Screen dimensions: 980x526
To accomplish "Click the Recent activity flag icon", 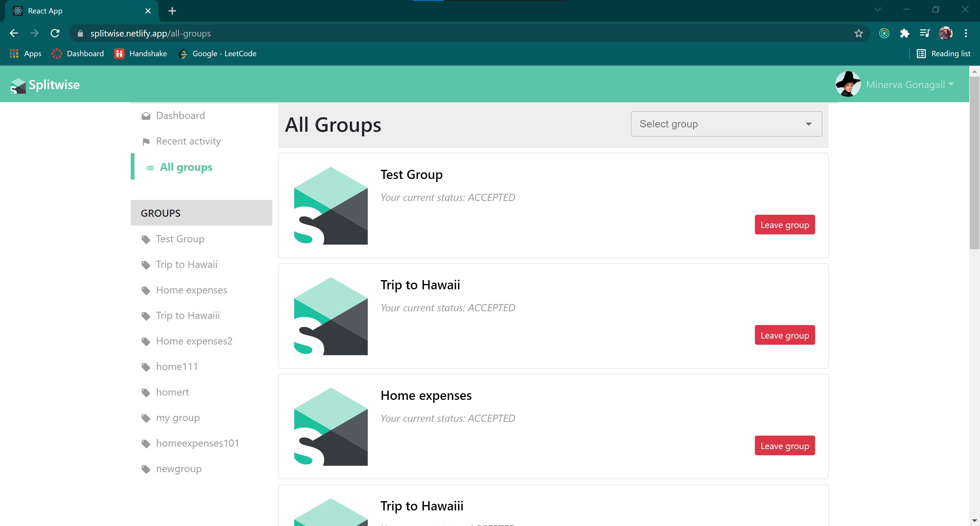I will (146, 142).
